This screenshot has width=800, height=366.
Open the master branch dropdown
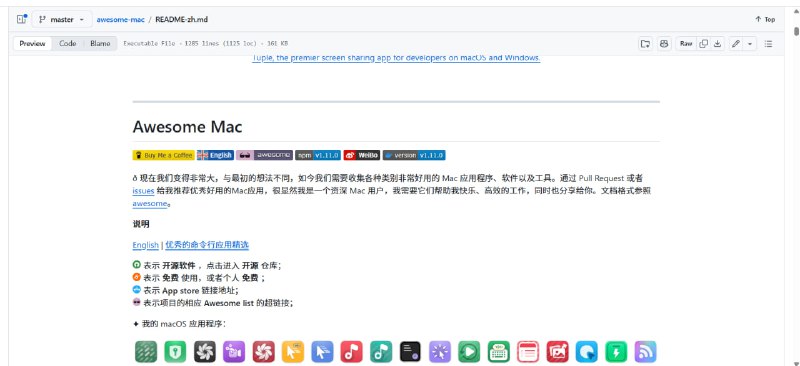click(62, 19)
